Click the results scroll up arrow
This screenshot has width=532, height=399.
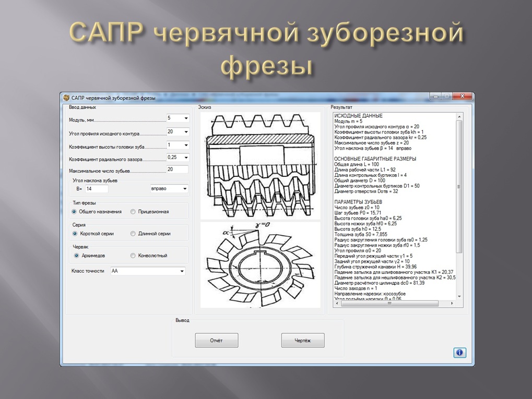pos(459,117)
